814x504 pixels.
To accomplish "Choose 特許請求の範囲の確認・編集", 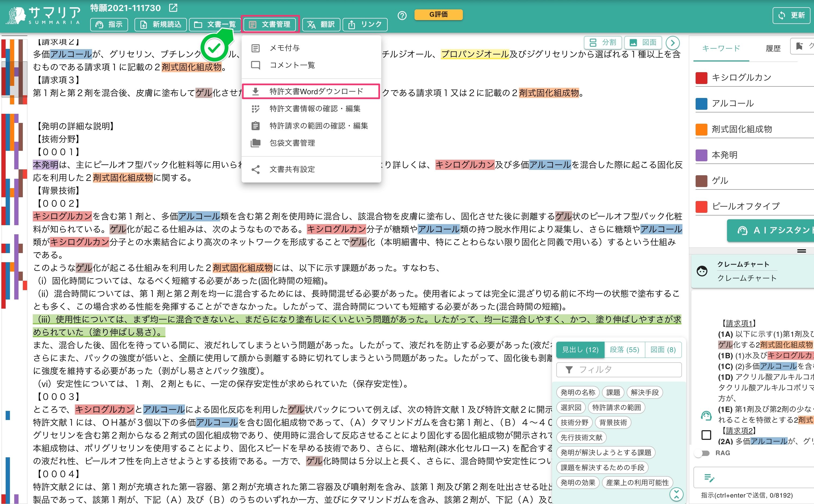I will [311, 126].
